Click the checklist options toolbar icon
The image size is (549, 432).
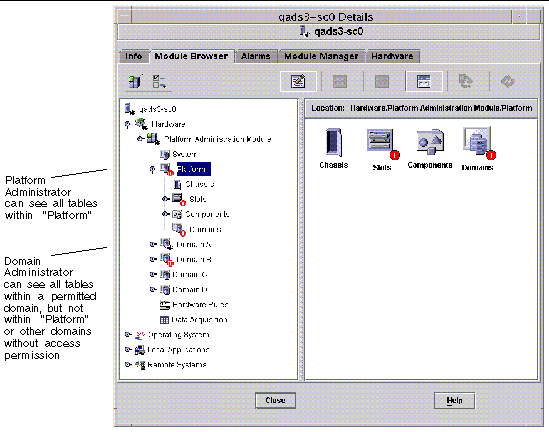tap(159, 81)
